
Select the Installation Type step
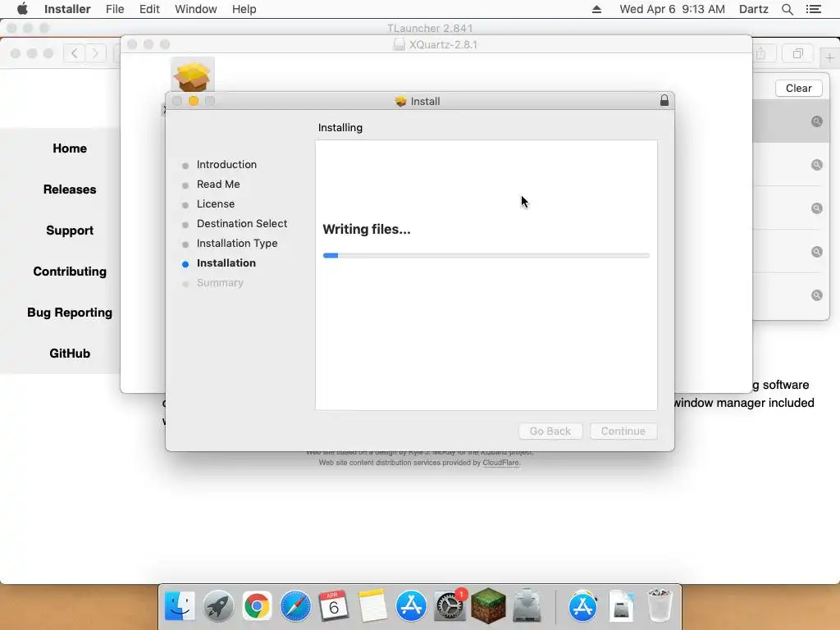237,243
